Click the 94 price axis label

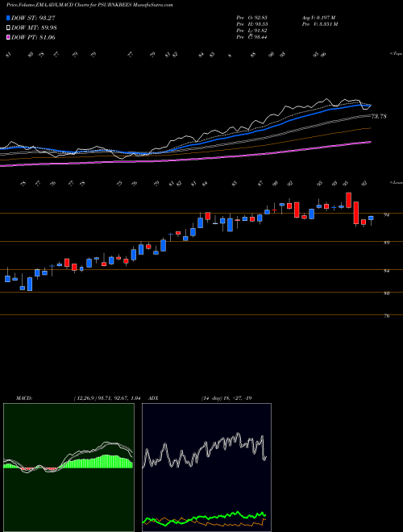[387, 214]
